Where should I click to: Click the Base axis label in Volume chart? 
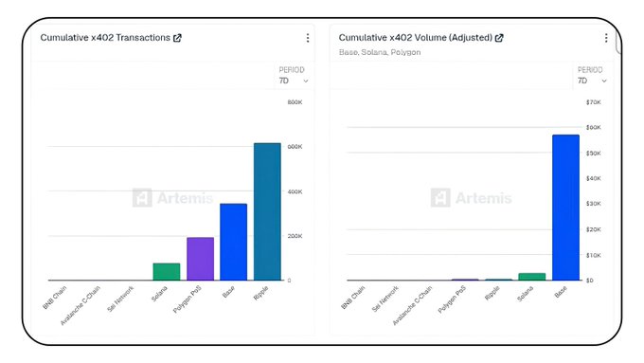[x=561, y=292]
